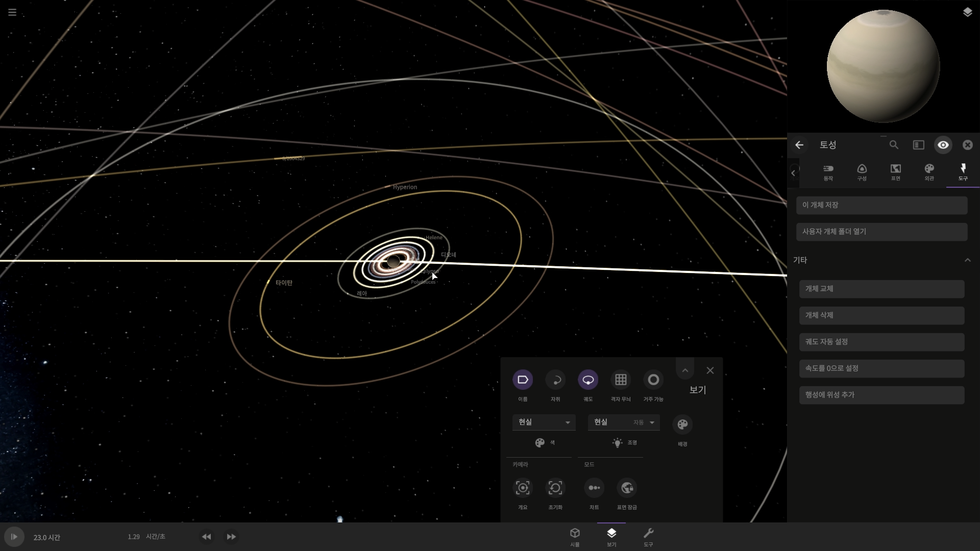Open the 현실 color mode dropdown
Image resolution: width=980 pixels, height=551 pixels.
pyautogui.click(x=544, y=422)
